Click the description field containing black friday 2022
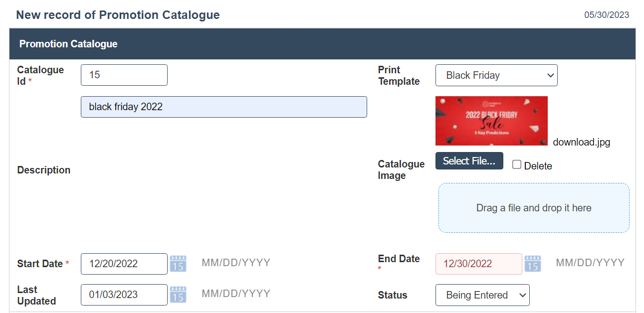The width and height of the screenshot is (644, 313). 223,107
